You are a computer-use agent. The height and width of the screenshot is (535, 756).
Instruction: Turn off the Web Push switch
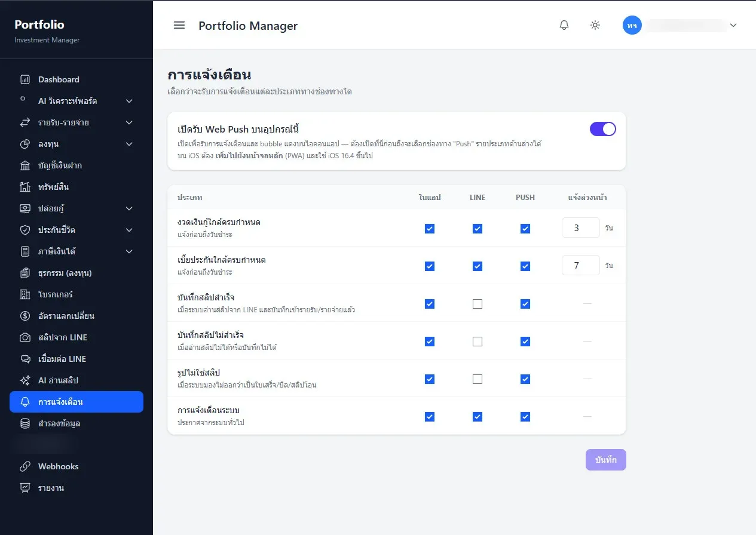603,129
